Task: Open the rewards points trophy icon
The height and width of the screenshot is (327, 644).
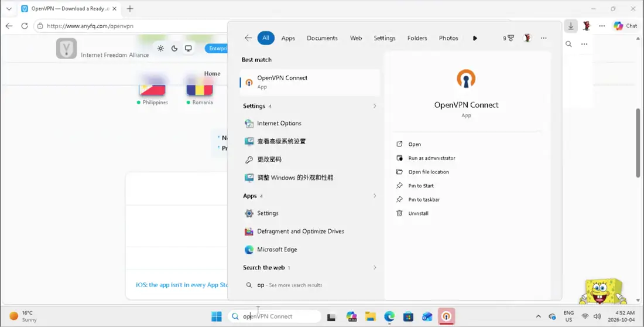Action: click(x=508, y=38)
